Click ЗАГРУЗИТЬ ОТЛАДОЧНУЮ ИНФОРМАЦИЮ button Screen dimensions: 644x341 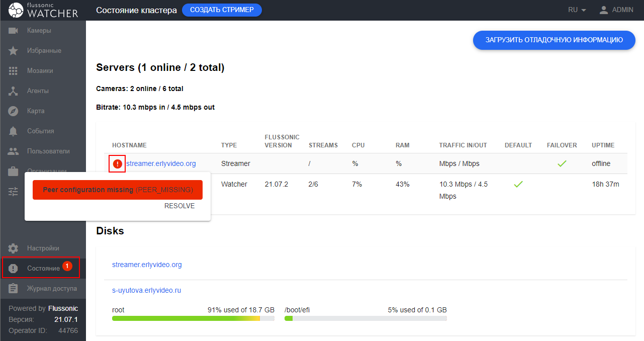[x=554, y=40]
